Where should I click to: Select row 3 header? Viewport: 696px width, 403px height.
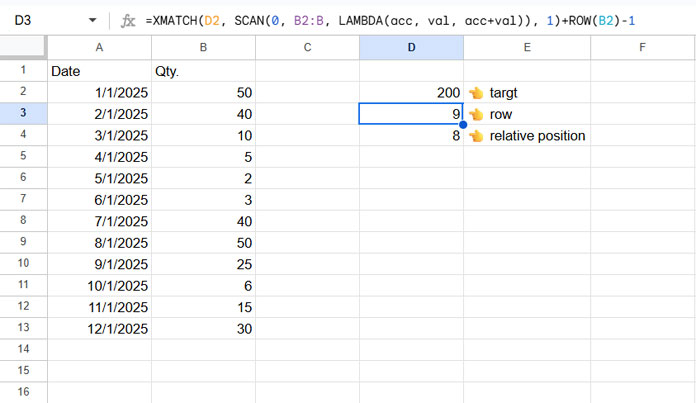click(23, 114)
